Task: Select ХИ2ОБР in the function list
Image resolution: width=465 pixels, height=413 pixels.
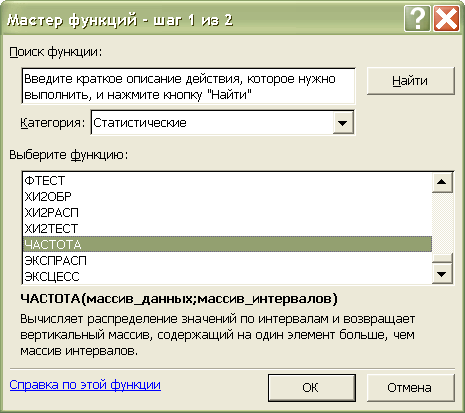Action: click(x=227, y=196)
